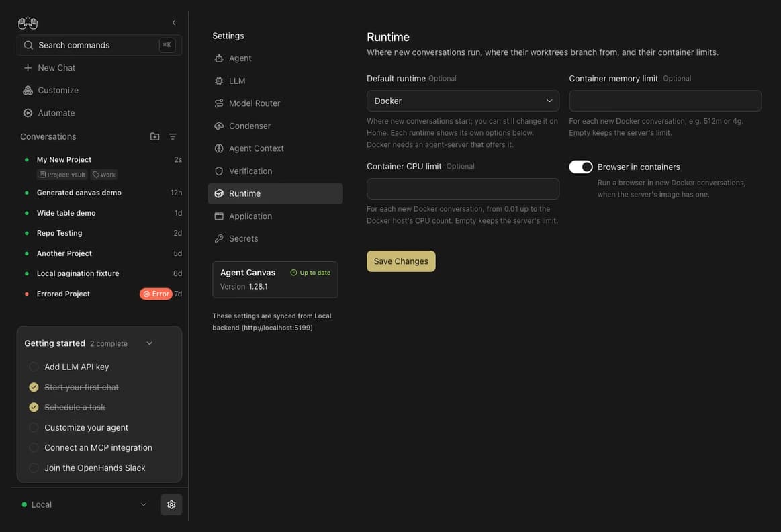Click the Container memory limit field

coord(665,101)
